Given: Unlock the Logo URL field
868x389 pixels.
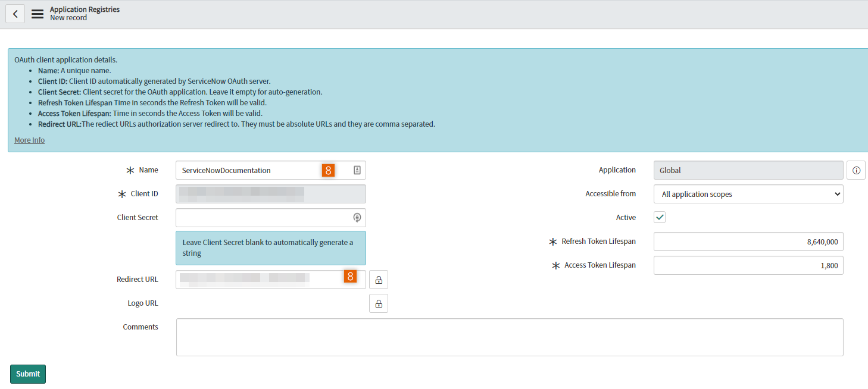Looking at the screenshot, I should [379, 303].
